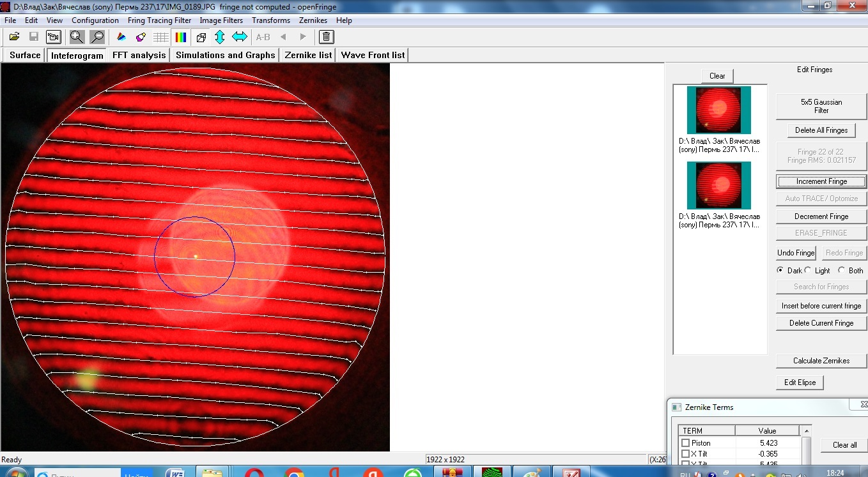Open the Image Filters menu

click(x=221, y=20)
